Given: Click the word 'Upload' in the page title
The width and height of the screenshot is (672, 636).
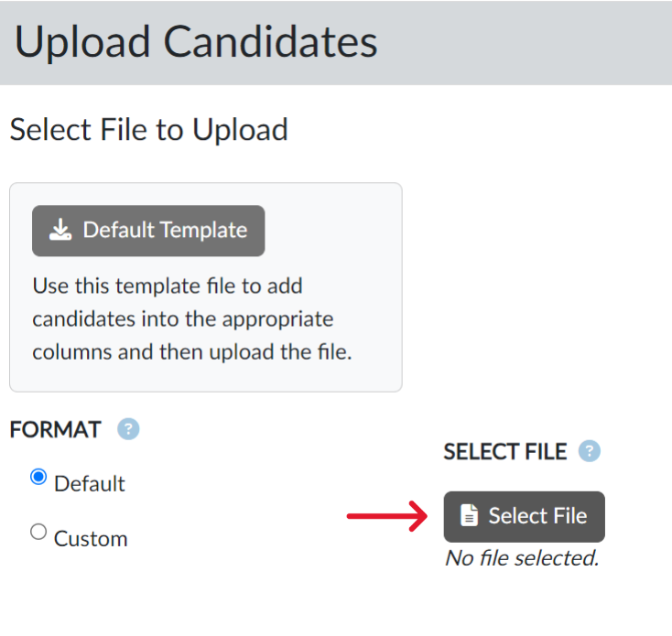Looking at the screenshot, I should point(82,42).
